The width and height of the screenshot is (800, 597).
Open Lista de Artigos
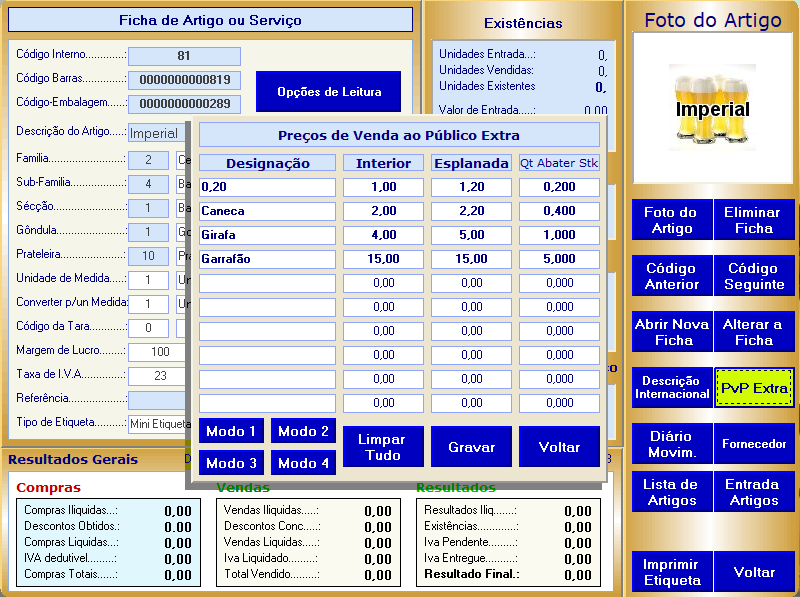[670, 492]
